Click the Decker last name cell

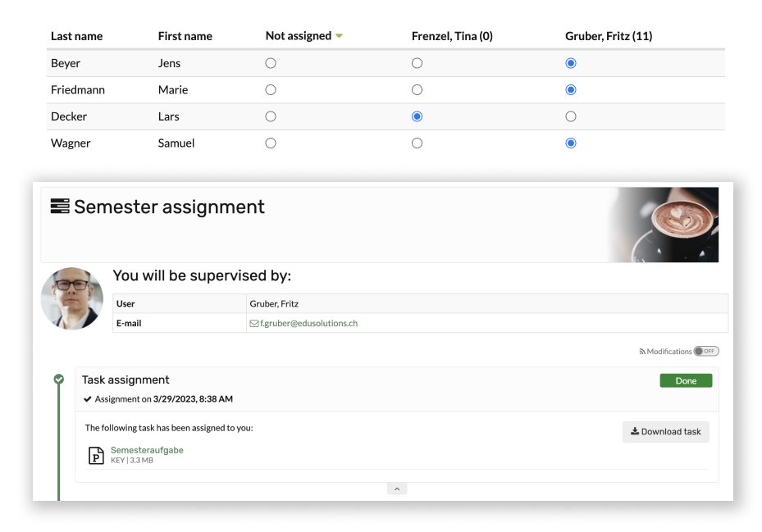69,116
